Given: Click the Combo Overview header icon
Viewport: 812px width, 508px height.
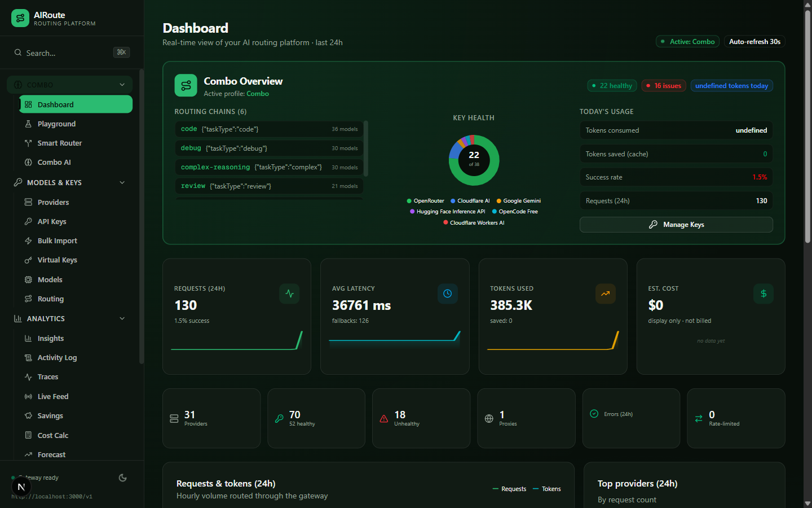Looking at the screenshot, I should point(186,86).
